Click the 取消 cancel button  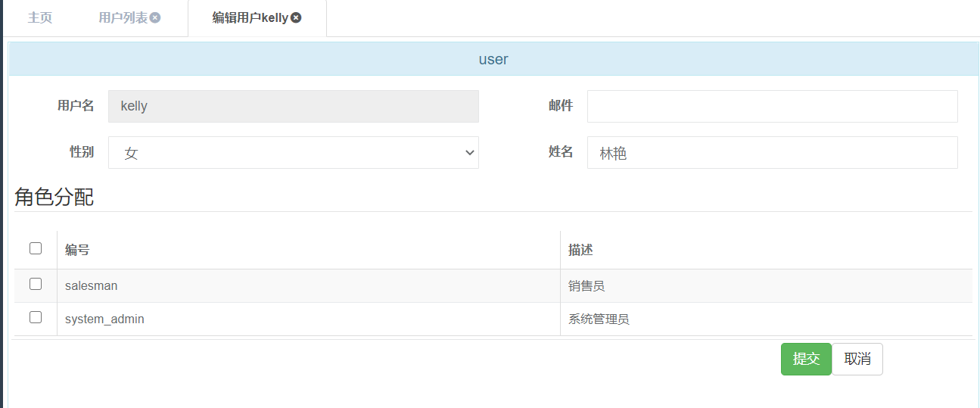(857, 359)
